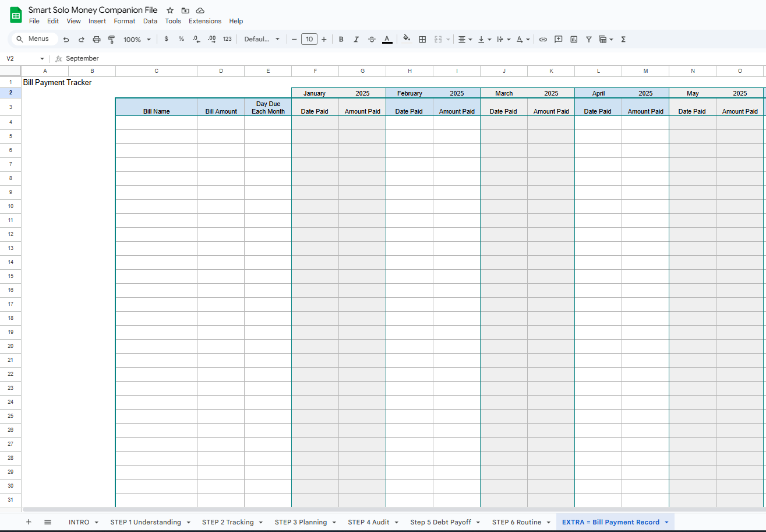Open EXTRA = Bill Payment Record tab menu

point(666,522)
